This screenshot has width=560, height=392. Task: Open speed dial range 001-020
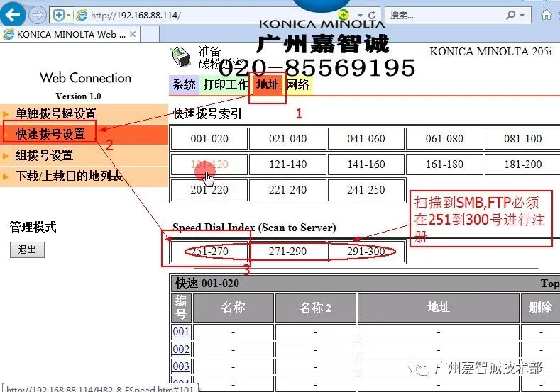click(x=209, y=138)
